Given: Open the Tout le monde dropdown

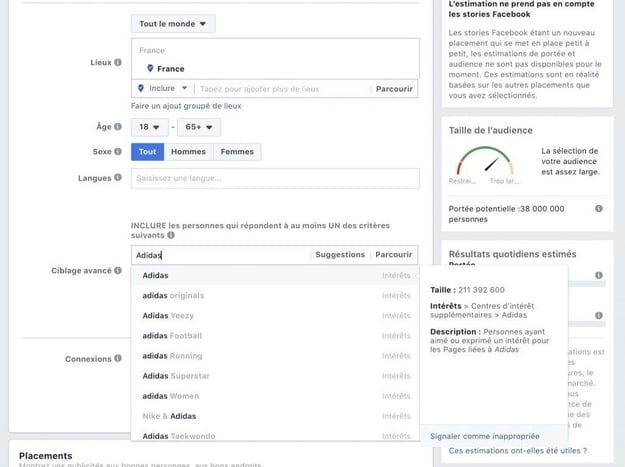Looking at the screenshot, I should [x=173, y=24].
